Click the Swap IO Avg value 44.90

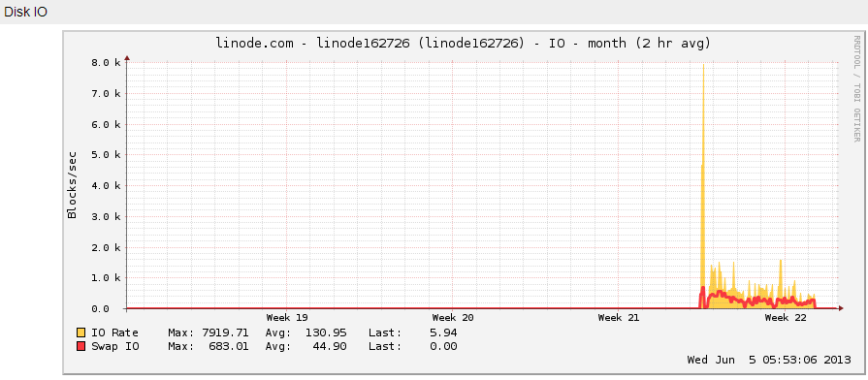(x=330, y=347)
